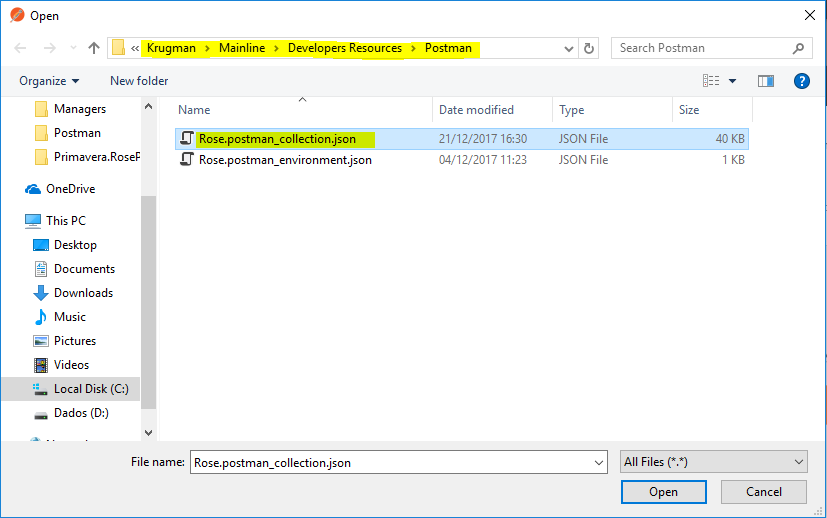Click the Postman app icon in title bar

pos(17,15)
